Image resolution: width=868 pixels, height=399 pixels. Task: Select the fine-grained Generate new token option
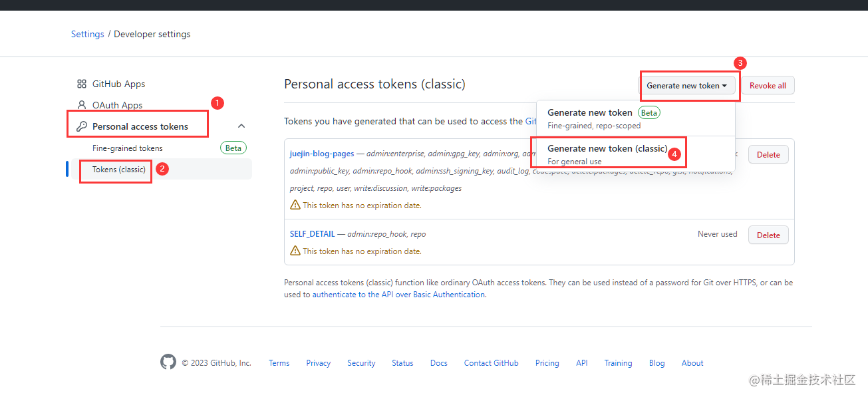(589, 112)
